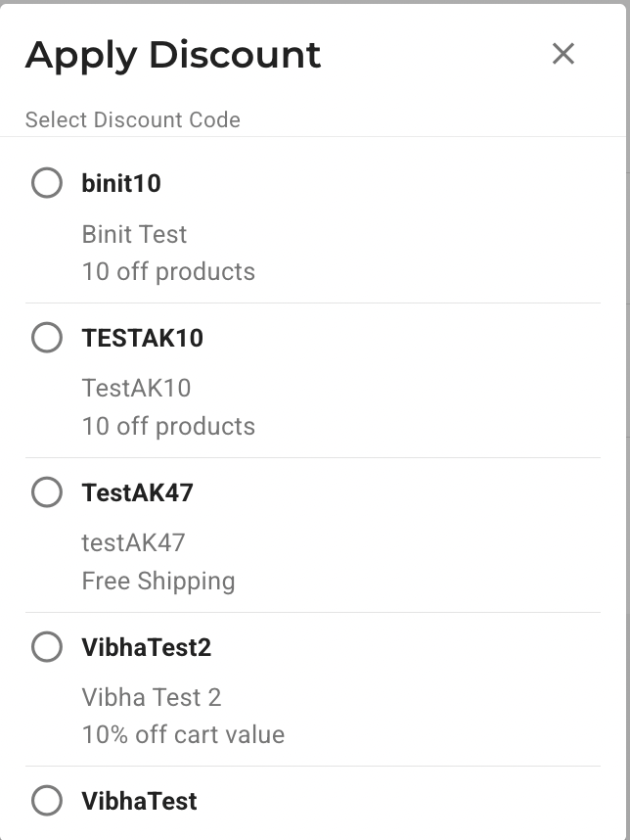This screenshot has height=840, width=630.
Task: Click "10 off products" under TestAK10
Action: coord(168,426)
